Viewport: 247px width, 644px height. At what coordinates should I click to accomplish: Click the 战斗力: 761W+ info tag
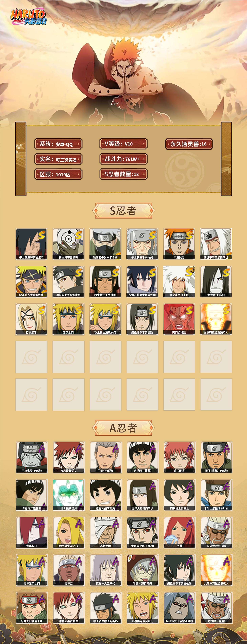click(x=123, y=159)
